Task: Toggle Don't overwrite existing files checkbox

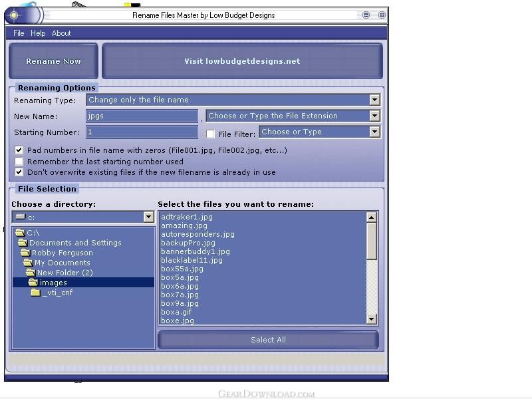Action: click(x=19, y=172)
